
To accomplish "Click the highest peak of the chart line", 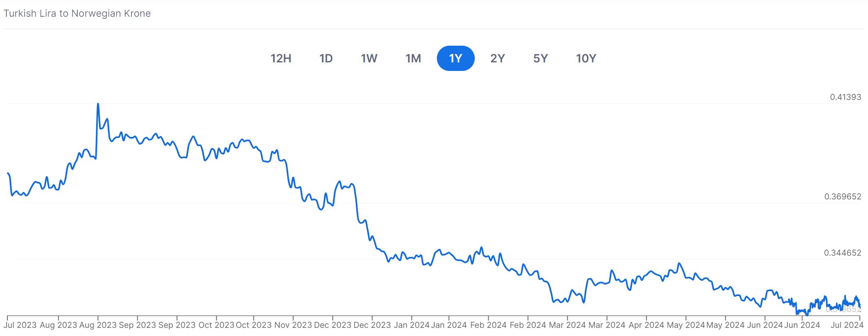I will 98,104.
